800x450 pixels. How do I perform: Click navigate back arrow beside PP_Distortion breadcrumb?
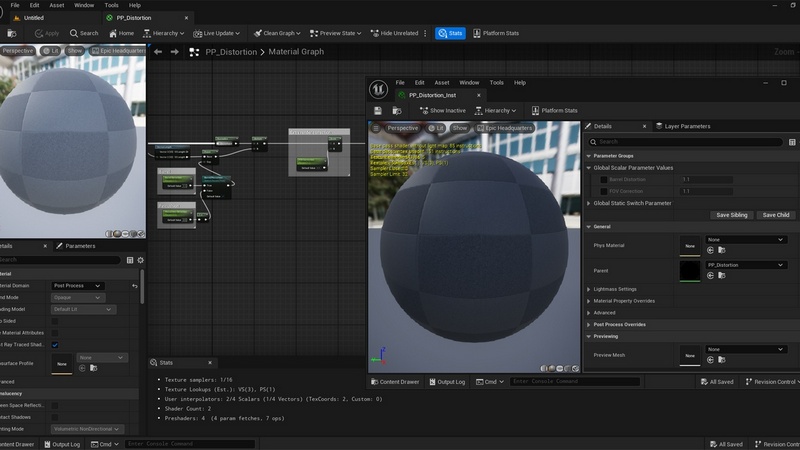coord(158,52)
